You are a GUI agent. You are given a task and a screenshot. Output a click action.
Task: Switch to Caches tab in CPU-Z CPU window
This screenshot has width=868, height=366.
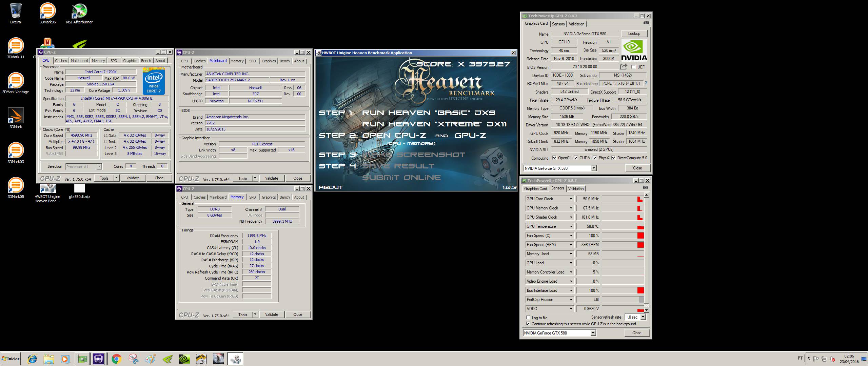[61, 61]
